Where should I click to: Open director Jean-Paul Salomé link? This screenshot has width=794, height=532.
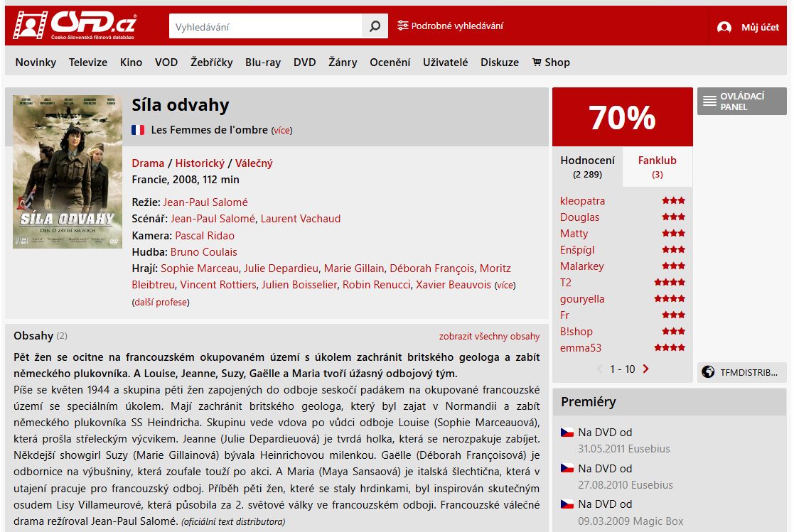click(205, 202)
